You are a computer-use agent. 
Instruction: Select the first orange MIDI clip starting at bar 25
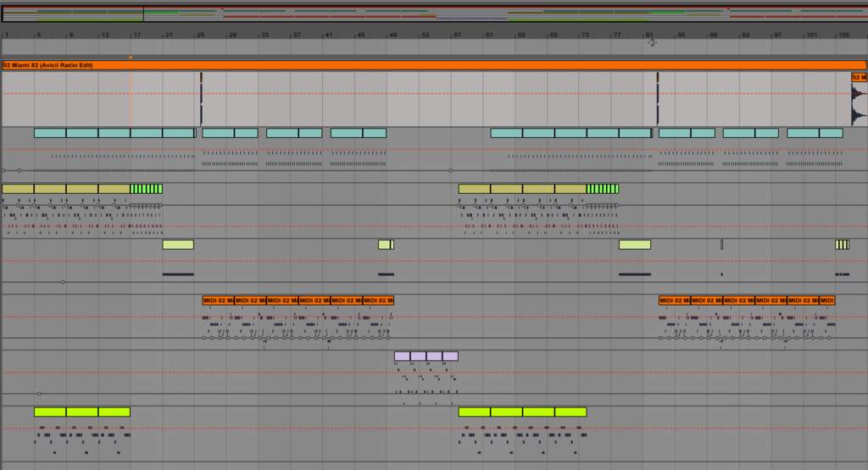click(x=218, y=301)
